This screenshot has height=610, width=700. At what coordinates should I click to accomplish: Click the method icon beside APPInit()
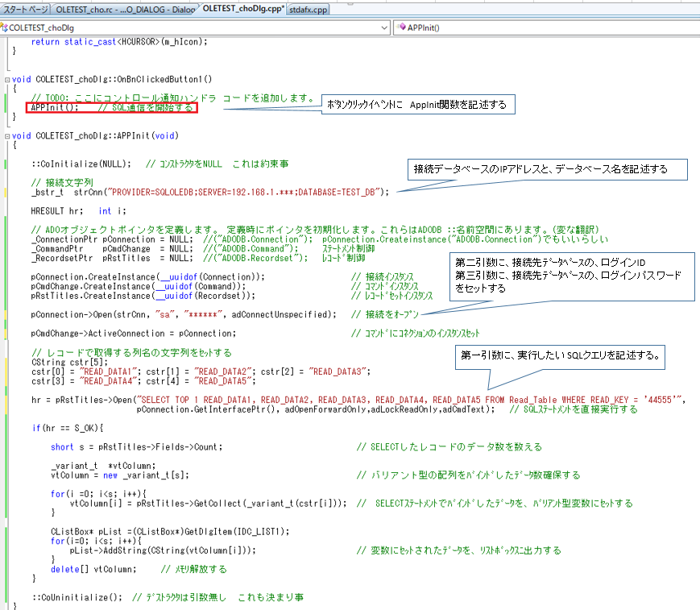coord(400,27)
